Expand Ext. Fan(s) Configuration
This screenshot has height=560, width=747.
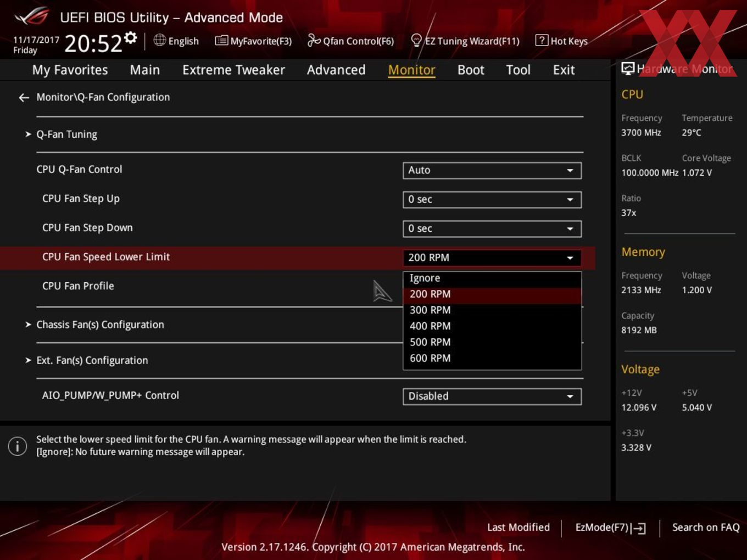click(x=92, y=361)
